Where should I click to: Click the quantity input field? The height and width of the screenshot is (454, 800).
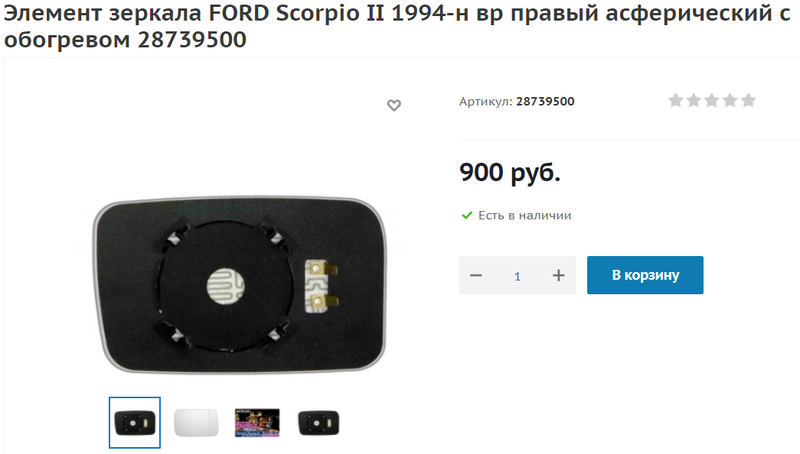tap(517, 275)
